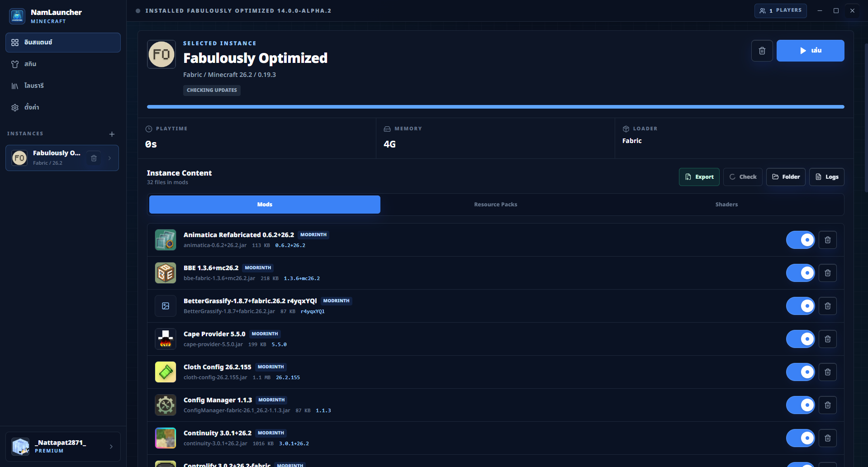This screenshot has height=467, width=868.
Task: Open the instance Folder
Action: pyautogui.click(x=786, y=177)
